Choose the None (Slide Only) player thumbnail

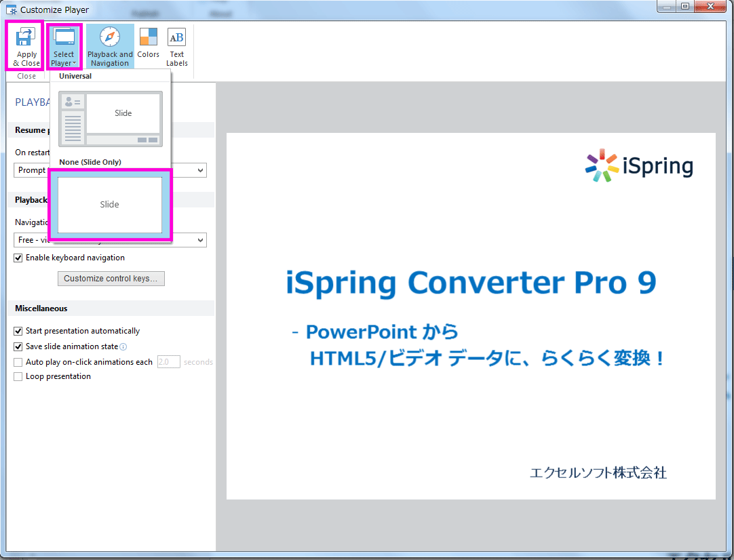pos(110,205)
